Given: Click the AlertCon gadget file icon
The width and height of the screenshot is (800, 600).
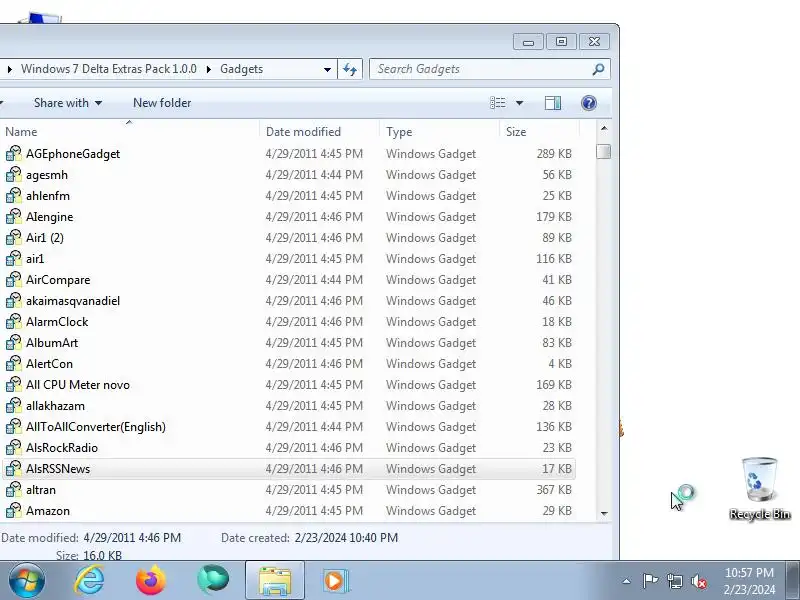Looking at the screenshot, I should coord(14,363).
